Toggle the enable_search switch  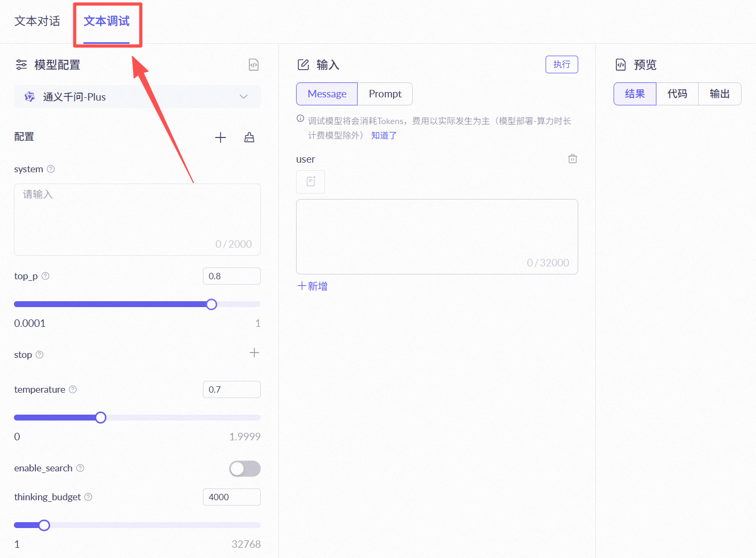pyautogui.click(x=245, y=469)
